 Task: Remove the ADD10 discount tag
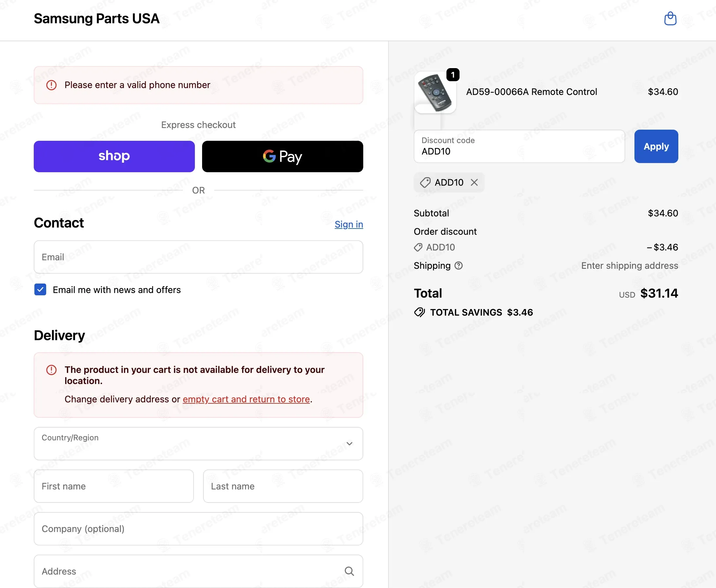tap(474, 183)
